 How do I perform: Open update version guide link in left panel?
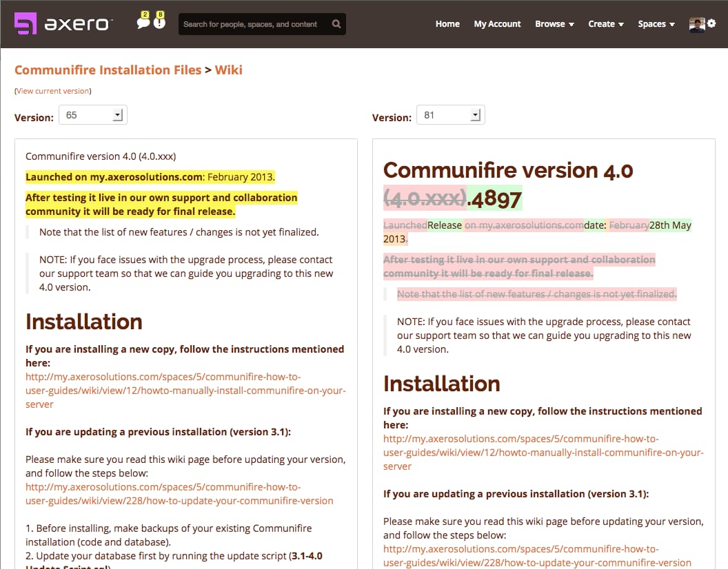[x=179, y=494]
